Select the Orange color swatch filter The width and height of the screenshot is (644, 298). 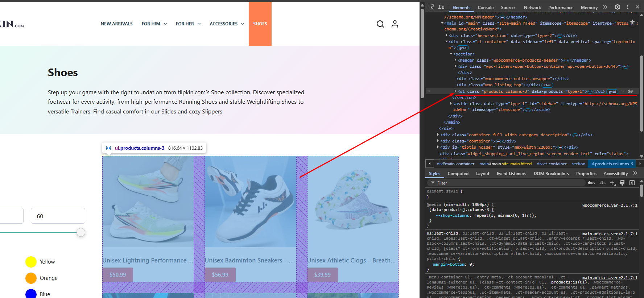pos(31,278)
